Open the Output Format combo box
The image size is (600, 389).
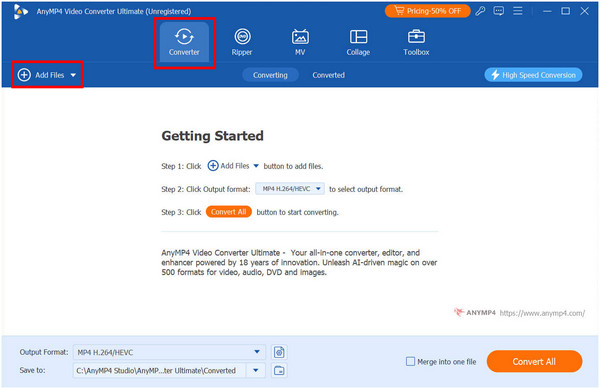pos(169,352)
